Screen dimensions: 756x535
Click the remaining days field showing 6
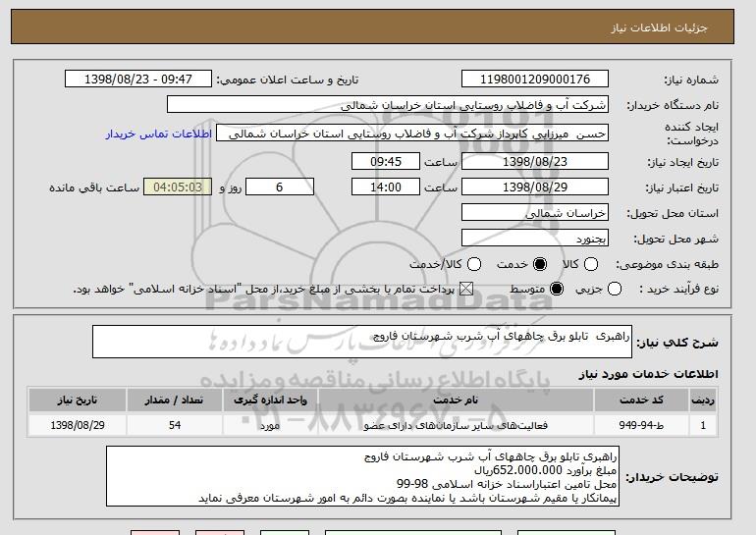[x=280, y=187]
